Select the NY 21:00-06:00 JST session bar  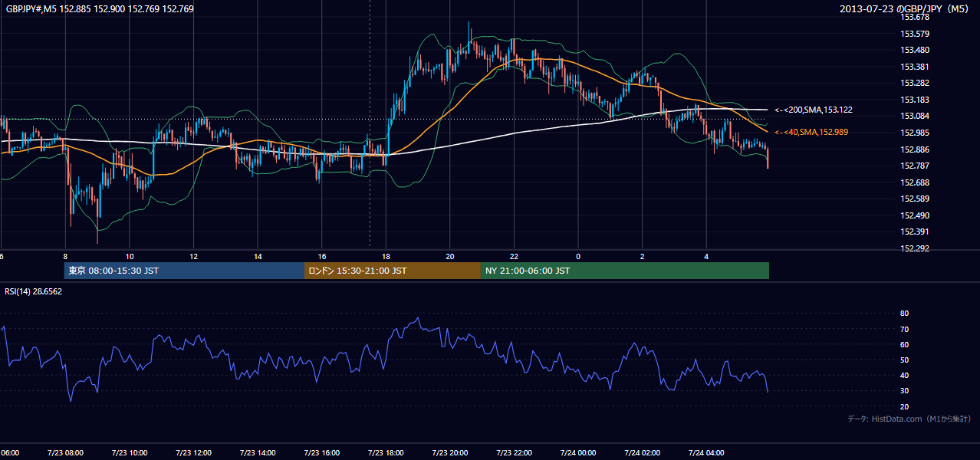[x=625, y=271]
